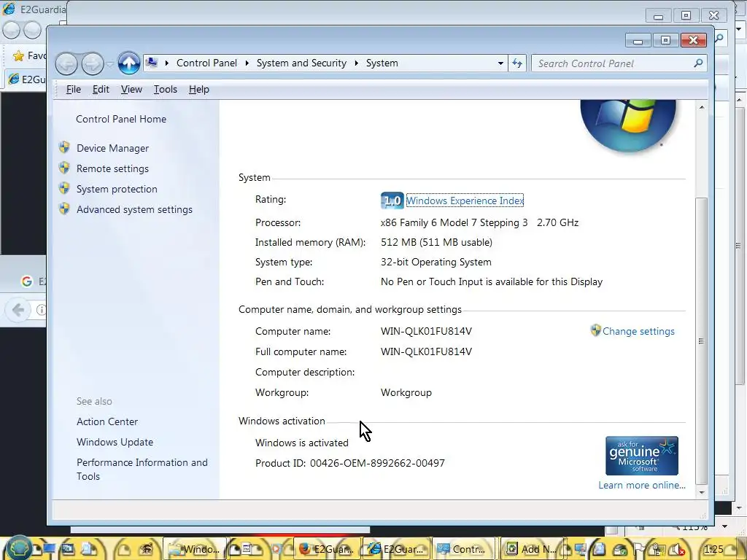Open the Windows Start orb
Image resolution: width=747 pixels, height=560 pixels.
pyautogui.click(x=19, y=548)
